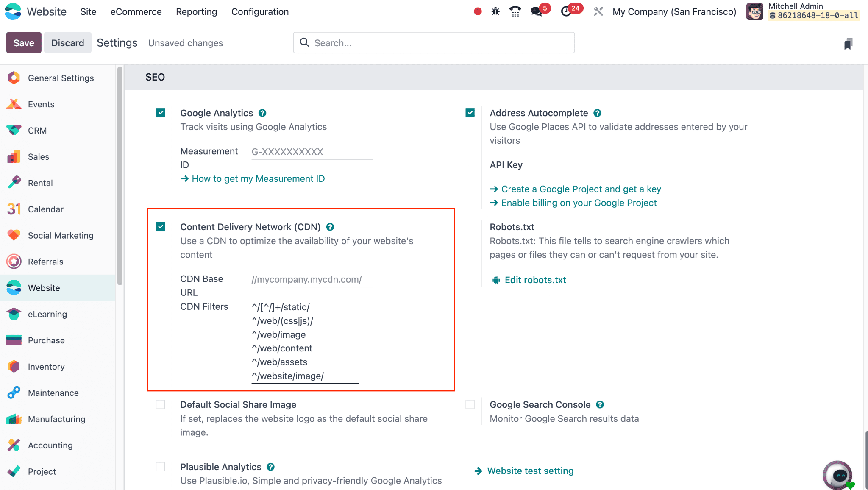Open the activities clock icon
This screenshot has width=868, height=490.
point(566,11)
